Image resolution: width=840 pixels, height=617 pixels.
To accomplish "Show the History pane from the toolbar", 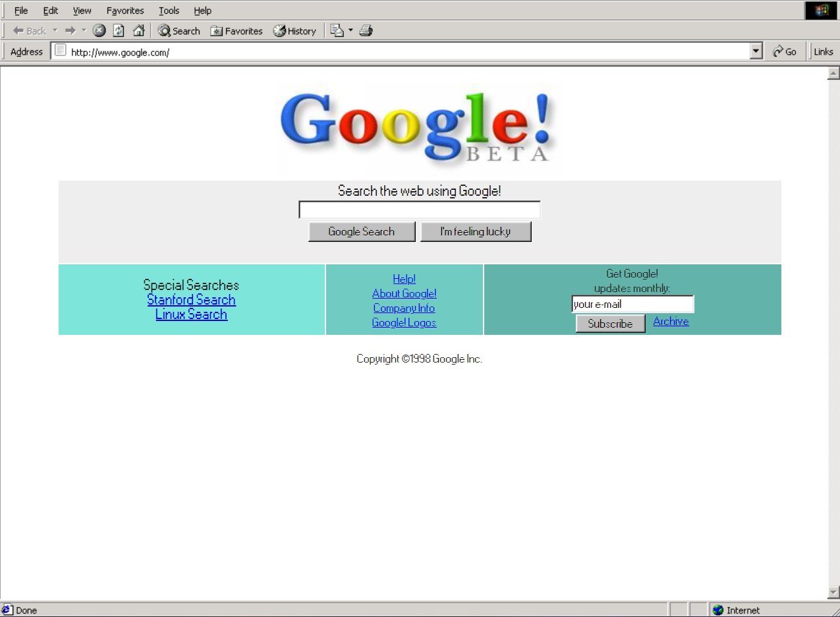I will pyautogui.click(x=294, y=31).
